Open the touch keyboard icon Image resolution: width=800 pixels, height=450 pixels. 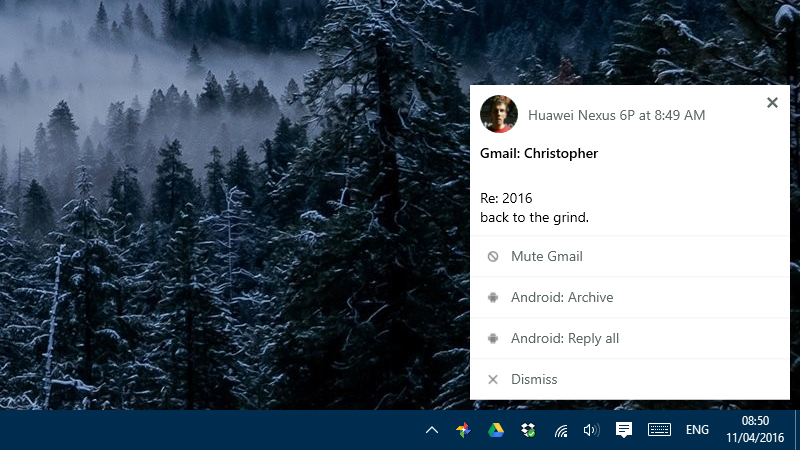[x=659, y=430]
